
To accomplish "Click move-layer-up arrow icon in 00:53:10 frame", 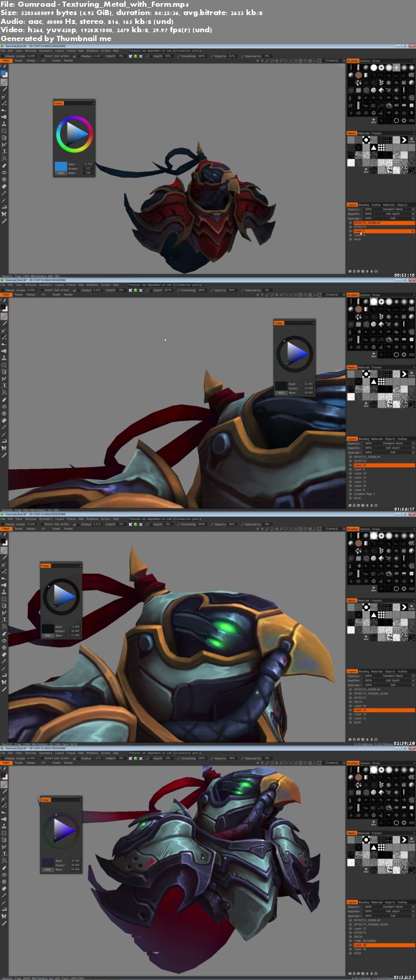I will coord(367,272).
